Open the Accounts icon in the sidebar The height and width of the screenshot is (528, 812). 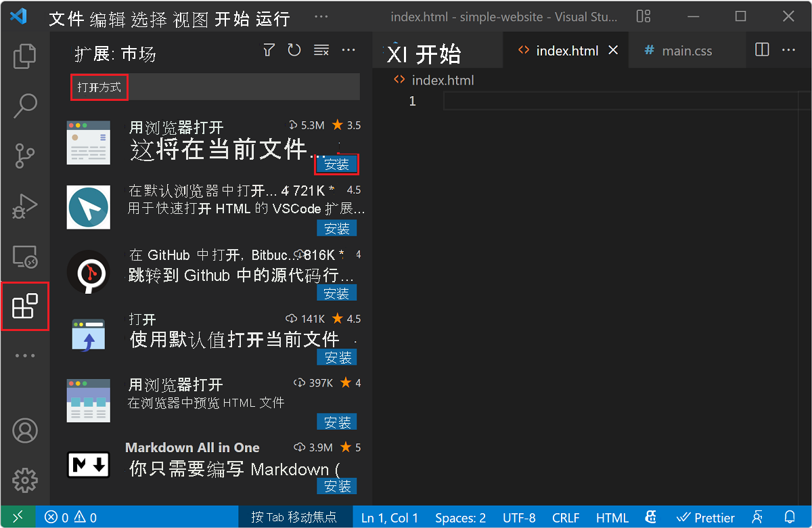[x=25, y=431]
